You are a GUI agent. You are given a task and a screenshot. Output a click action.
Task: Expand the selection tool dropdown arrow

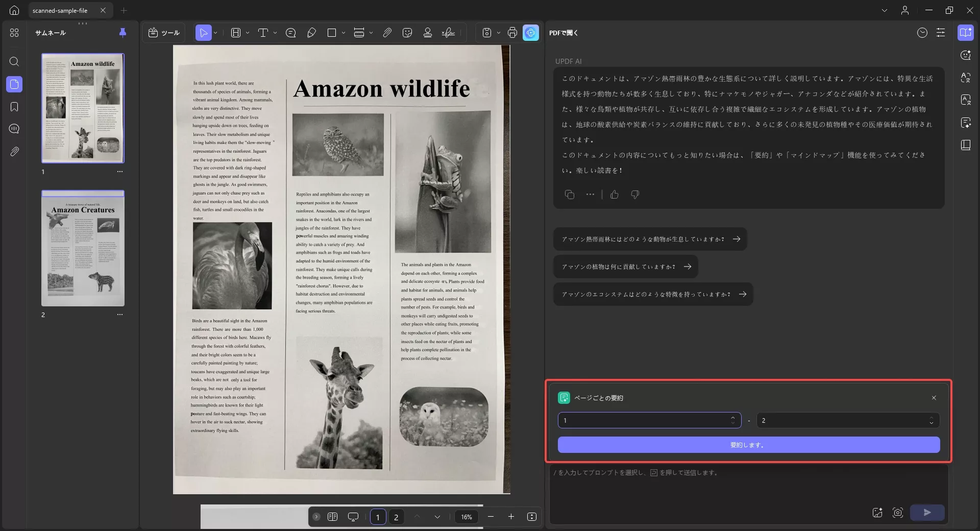point(216,33)
